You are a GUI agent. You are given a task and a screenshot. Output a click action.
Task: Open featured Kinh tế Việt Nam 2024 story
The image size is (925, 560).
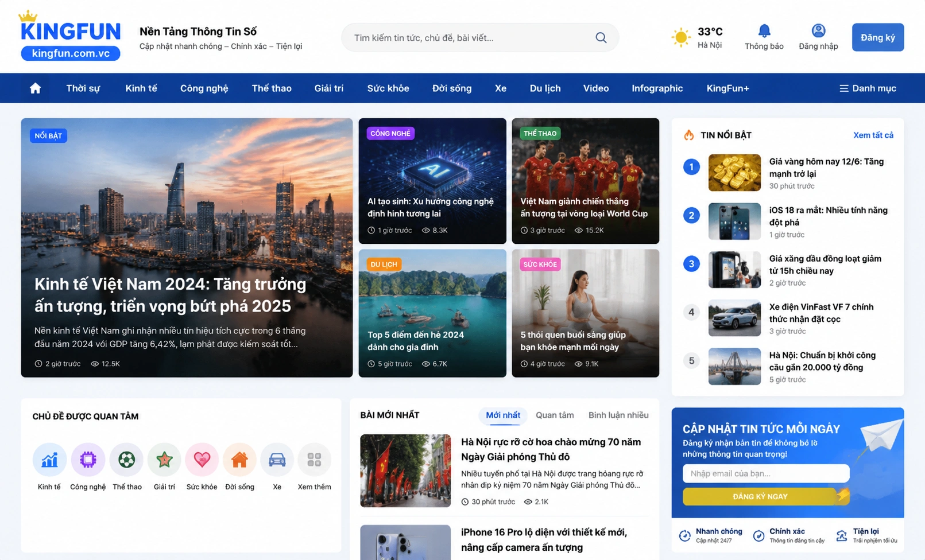[187, 247]
